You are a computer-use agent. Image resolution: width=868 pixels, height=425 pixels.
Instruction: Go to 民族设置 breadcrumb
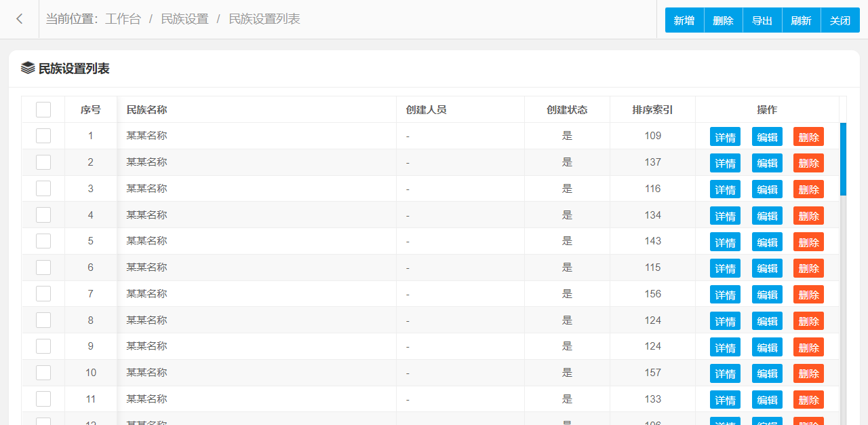tap(184, 19)
